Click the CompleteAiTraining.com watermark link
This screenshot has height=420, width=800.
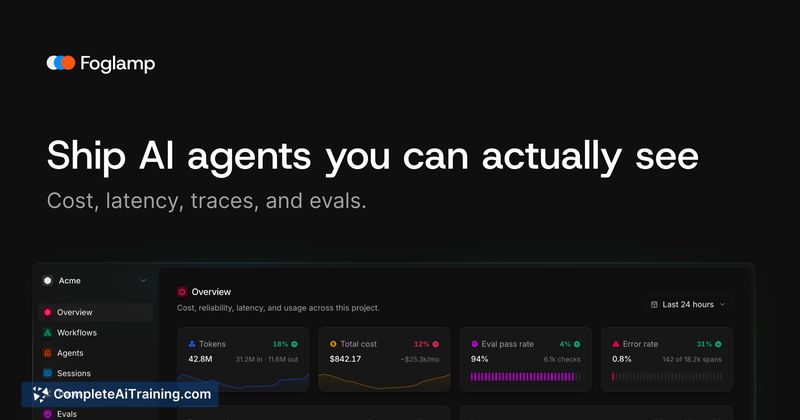point(120,394)
